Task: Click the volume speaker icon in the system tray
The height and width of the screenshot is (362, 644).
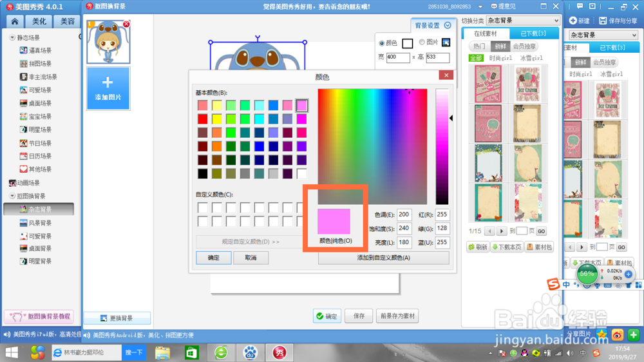Action: point(570,353)
